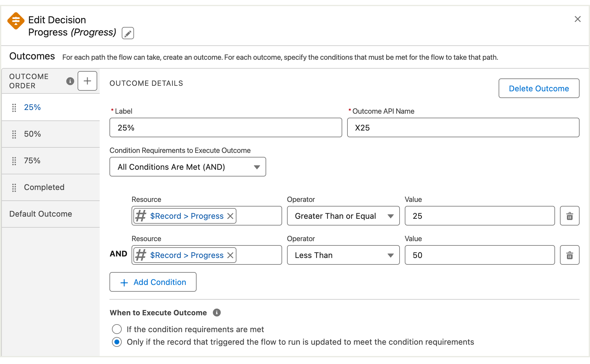Click the info icon beside Outcome Order
Image resolution: width=590 pixels, height=364 pixels.
coord(70,81)
